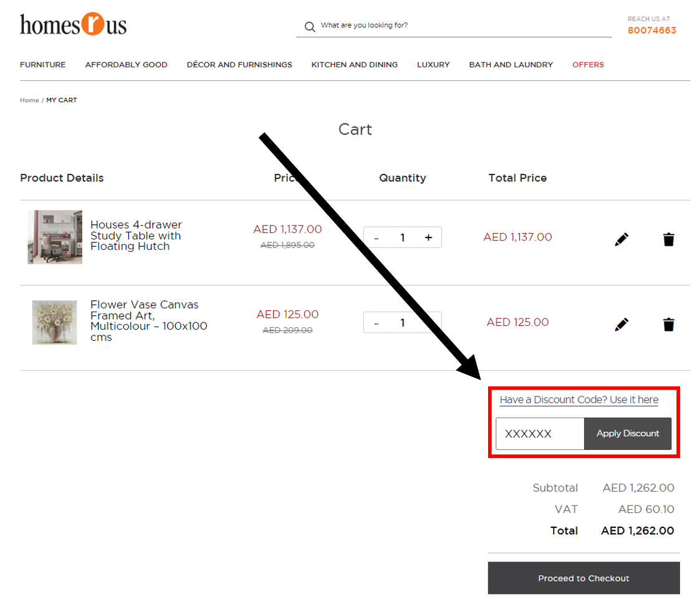Proceed to Checkout
The image size is (700, 597).
pos(583,578)
